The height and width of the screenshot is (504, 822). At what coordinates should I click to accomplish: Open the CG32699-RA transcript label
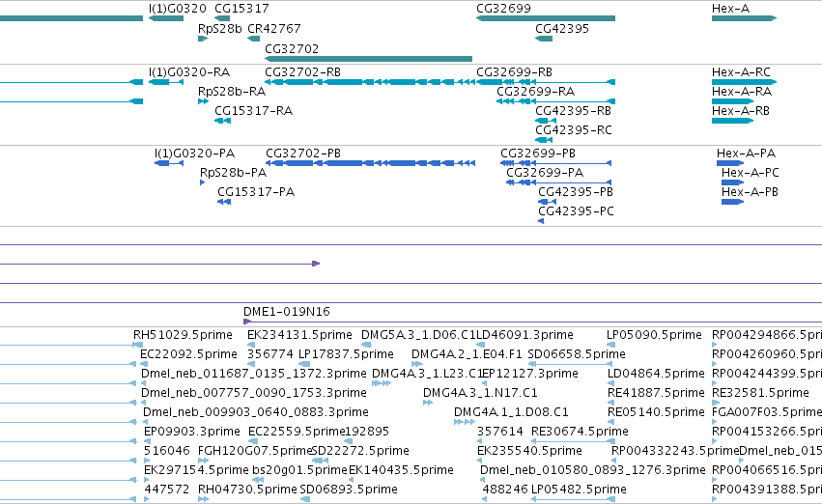pyautogui.click(x=535, y=91)
